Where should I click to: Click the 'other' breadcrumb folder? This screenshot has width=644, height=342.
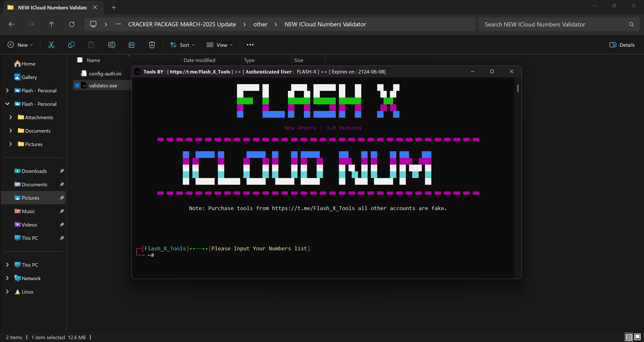point(260,24)
